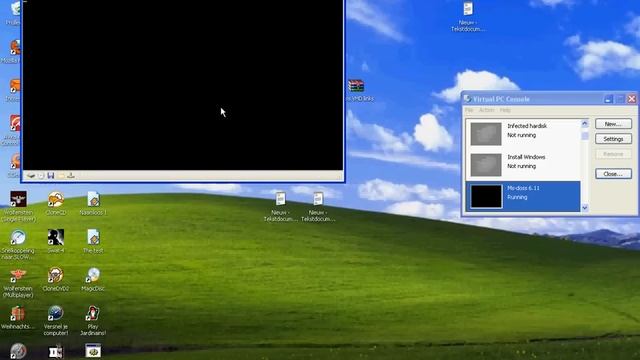Image resolution: width=640 pixels, height=360 pixels.
Task: Open the Action menu in Virtual PC Console
Action: tap(486, 110)
